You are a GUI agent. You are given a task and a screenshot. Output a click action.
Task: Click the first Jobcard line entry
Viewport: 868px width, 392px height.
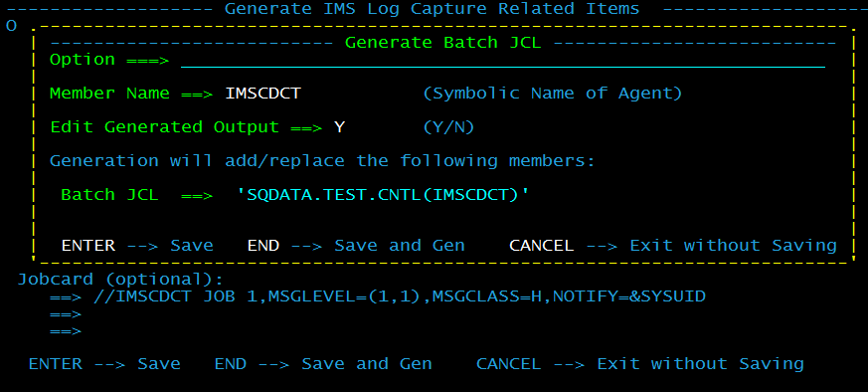[400, 296]
